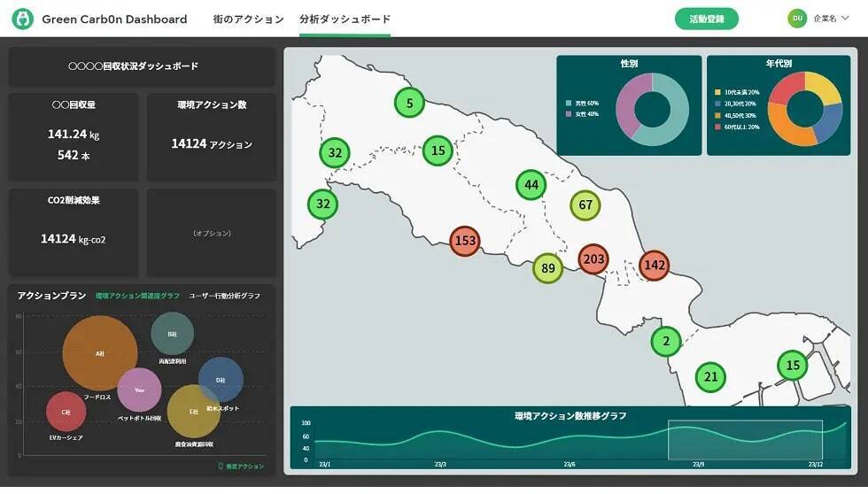The width and height of the screenshot is (868, 494).
Task: Click the yellow 10代未満 legend swatch
Action: (x=717, y=92)
